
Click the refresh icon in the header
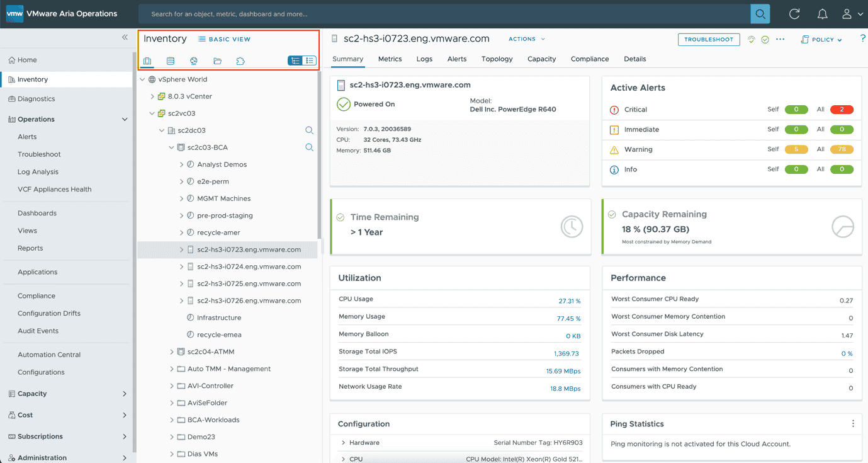(x=794, y=14)
